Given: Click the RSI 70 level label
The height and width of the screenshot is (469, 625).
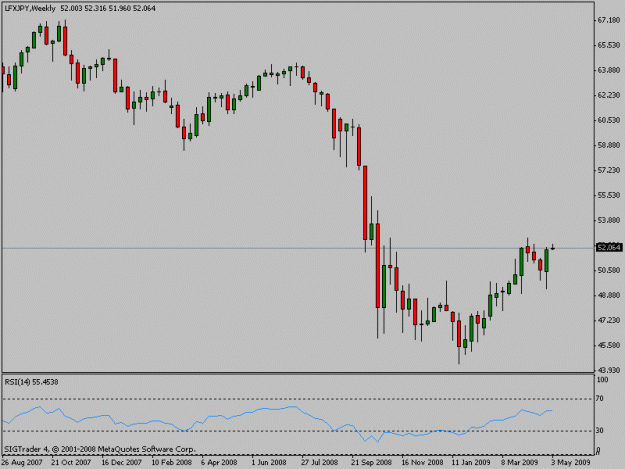Looking at the screenshot, I should click(x=600, y=398).
